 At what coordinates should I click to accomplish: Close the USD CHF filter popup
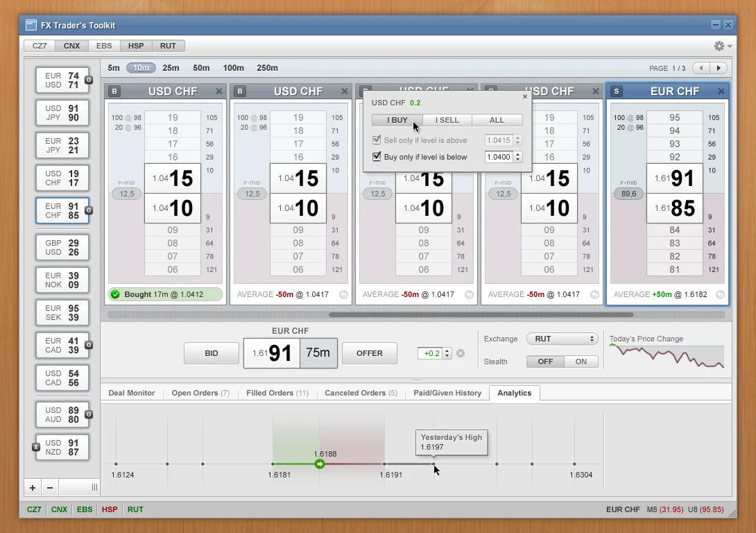[x=525, y=96]
